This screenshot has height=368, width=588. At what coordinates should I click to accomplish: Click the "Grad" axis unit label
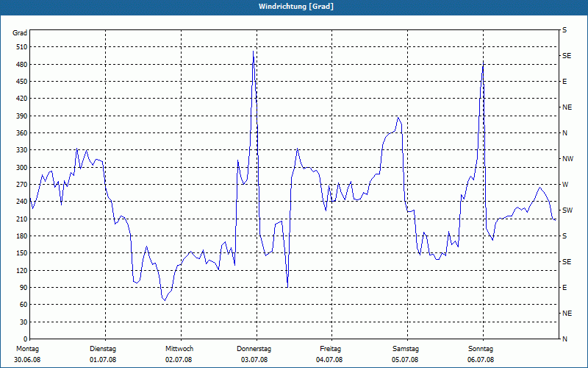pyautogui.click(x=20, y=33)
